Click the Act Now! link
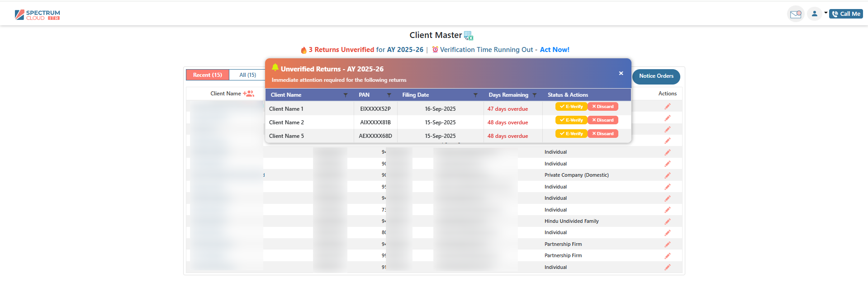The height and width of the screenshot is (292, 868). tap(555, 50)
